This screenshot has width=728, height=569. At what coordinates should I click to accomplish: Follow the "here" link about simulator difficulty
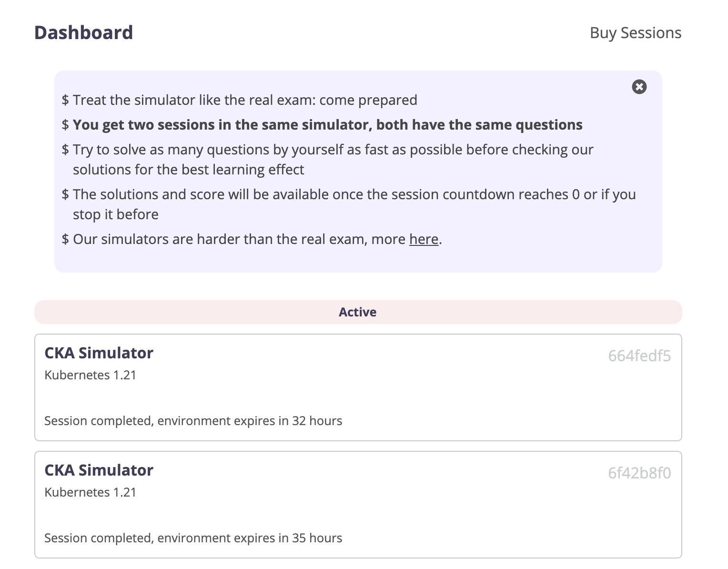[x=424, y=239]
